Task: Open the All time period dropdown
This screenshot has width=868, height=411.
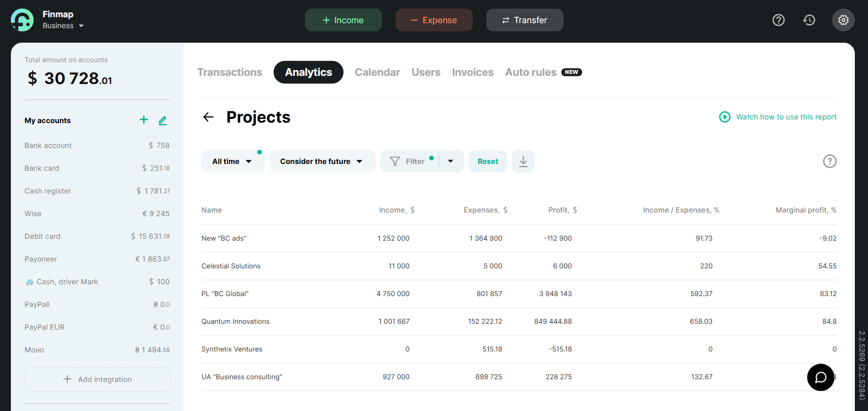Action: pos(233,161)
